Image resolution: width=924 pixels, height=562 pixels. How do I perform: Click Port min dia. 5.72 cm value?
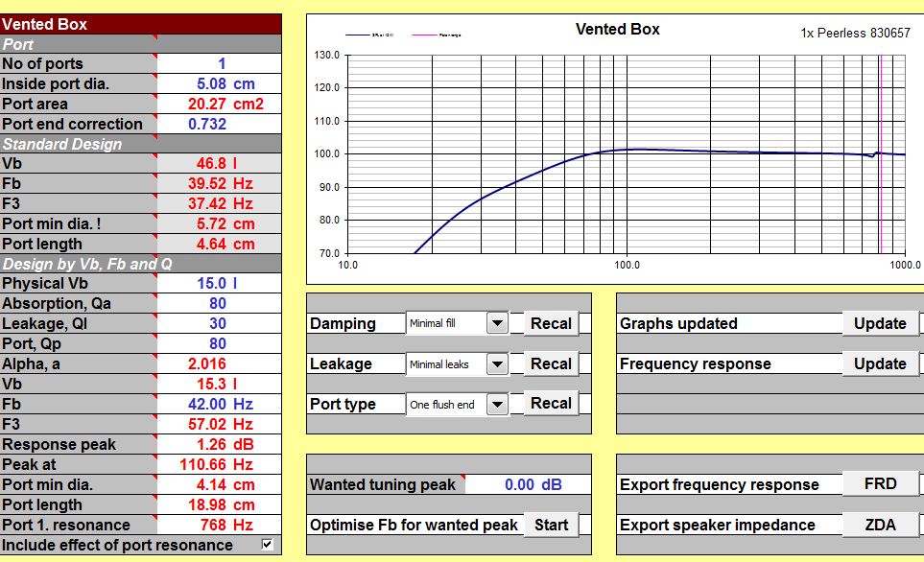[219, 223]
